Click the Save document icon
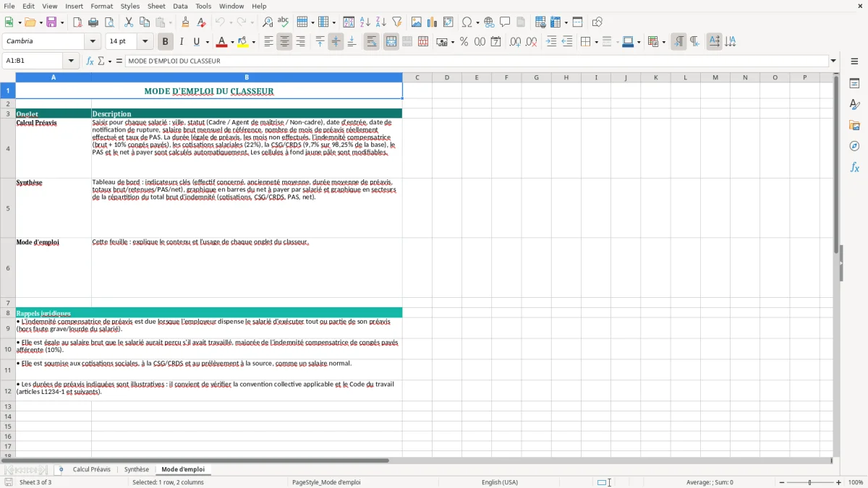Screen dimensions: 868x488 click(51, 22)
